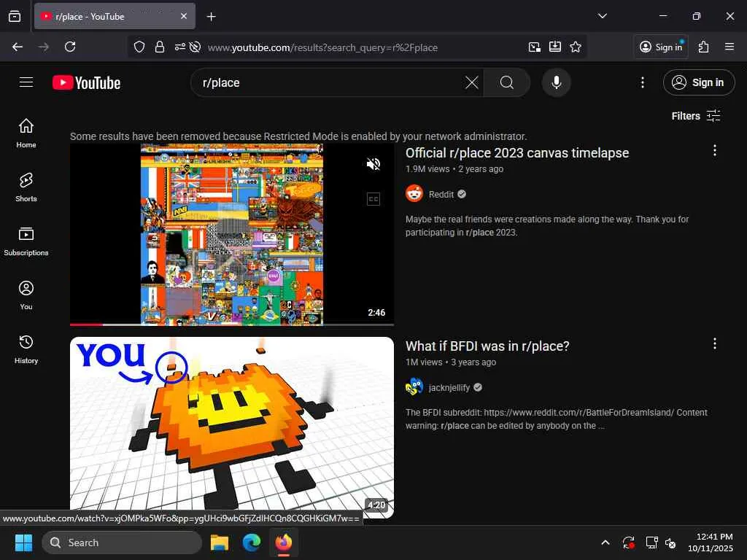Start voice search with the microphone
The height and width of the screenshot is (560, 747).
(556, 82)
